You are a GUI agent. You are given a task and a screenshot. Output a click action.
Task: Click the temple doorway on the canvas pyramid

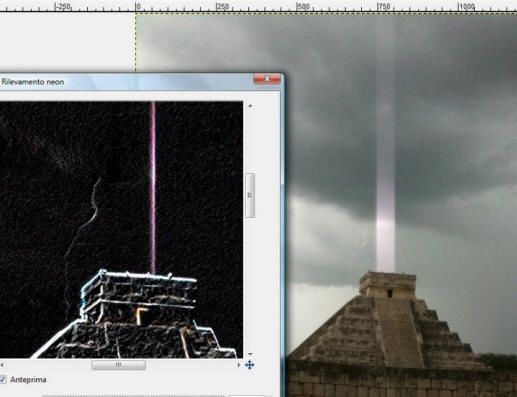coord(390,293)
